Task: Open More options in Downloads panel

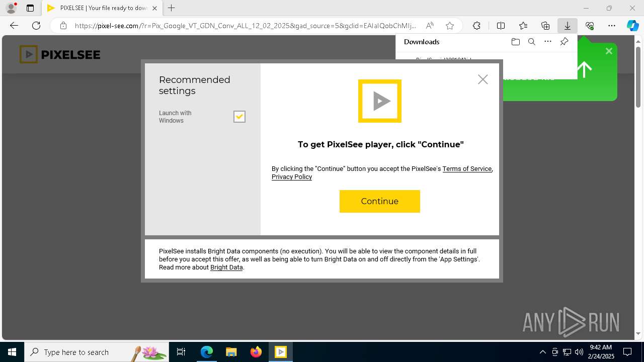Action: [548, 42]
